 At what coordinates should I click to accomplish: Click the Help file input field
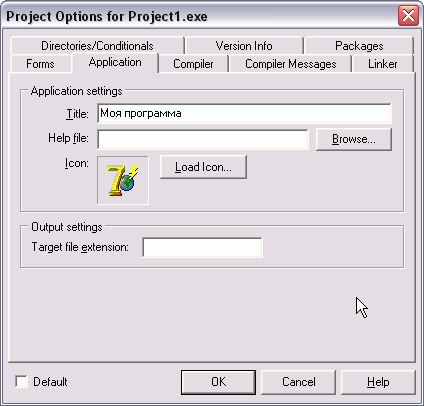[203, 139]
